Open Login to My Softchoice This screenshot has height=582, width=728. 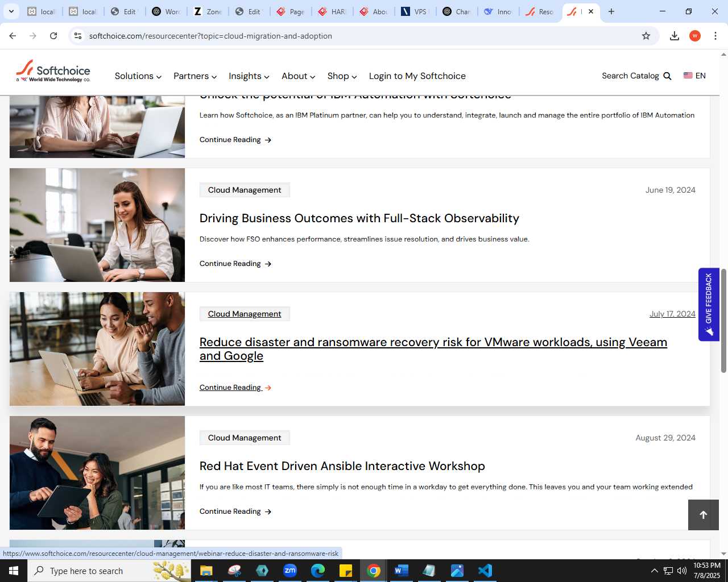click(417, 76)
